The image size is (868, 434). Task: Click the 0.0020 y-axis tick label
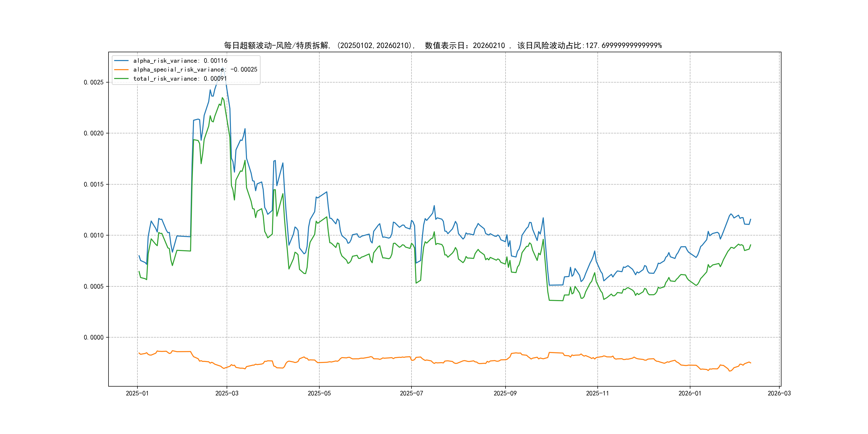tap(94, 133)
